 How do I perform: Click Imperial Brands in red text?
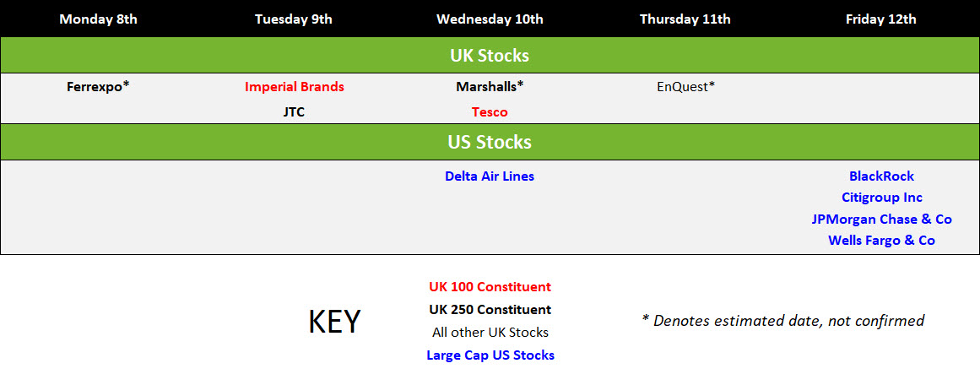tap(295, 87)
